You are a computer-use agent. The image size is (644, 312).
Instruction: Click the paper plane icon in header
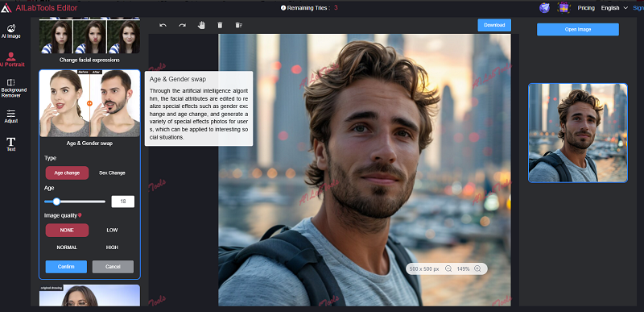pyautogui.click(x=545, y=8)
